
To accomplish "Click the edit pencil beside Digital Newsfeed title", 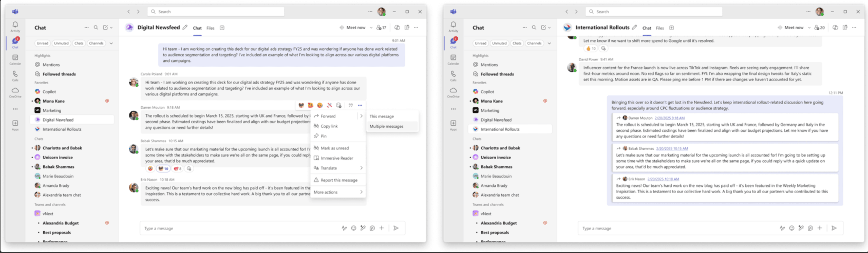I will (x=185, y=27).
